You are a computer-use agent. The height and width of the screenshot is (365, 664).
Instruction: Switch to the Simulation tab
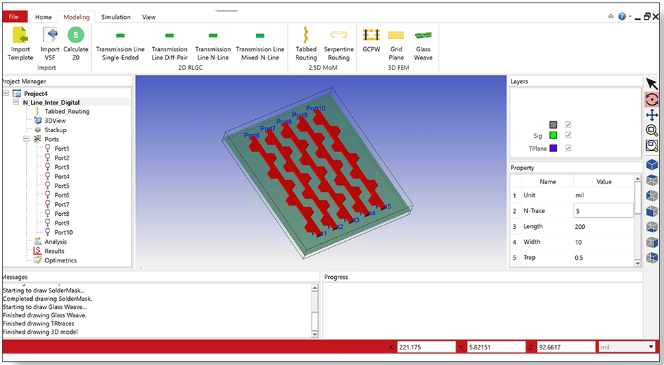pos(116,17)
